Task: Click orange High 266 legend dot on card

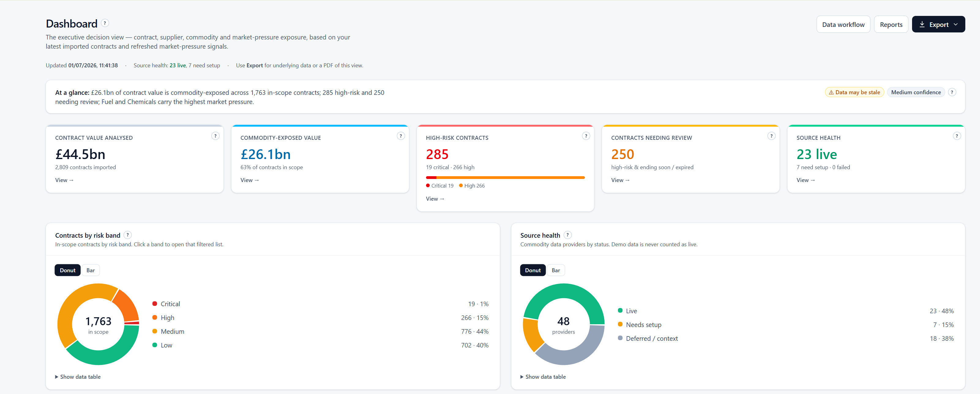Action: tap(461, 186)
